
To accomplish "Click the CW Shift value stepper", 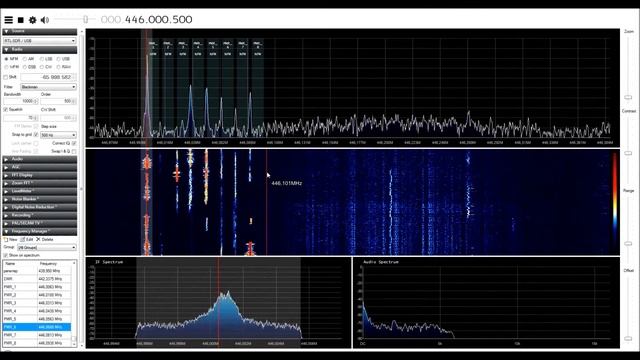I will pos(58,118).
